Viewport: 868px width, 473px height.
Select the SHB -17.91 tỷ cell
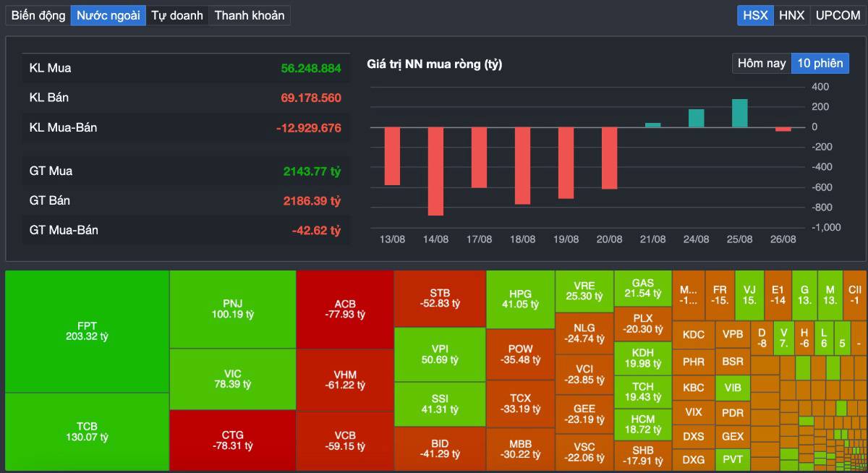[643, 456]
